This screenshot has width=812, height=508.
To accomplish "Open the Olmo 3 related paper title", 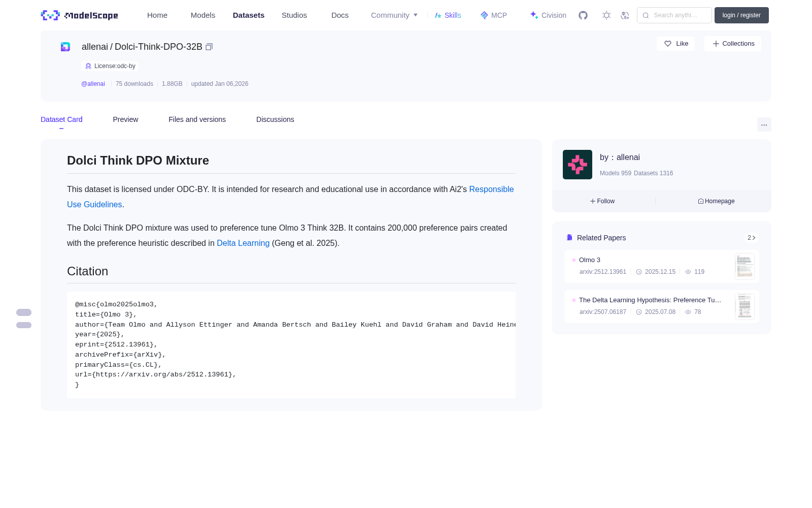I will click(590, 260).
